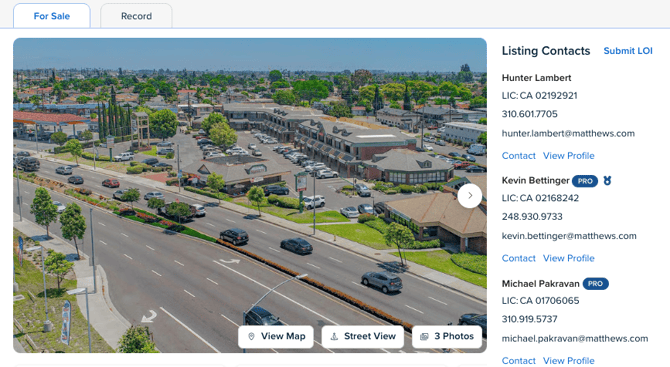Click the Michael Pakravan name
Viewport: 670px width, 367px height.
point(541,284)
